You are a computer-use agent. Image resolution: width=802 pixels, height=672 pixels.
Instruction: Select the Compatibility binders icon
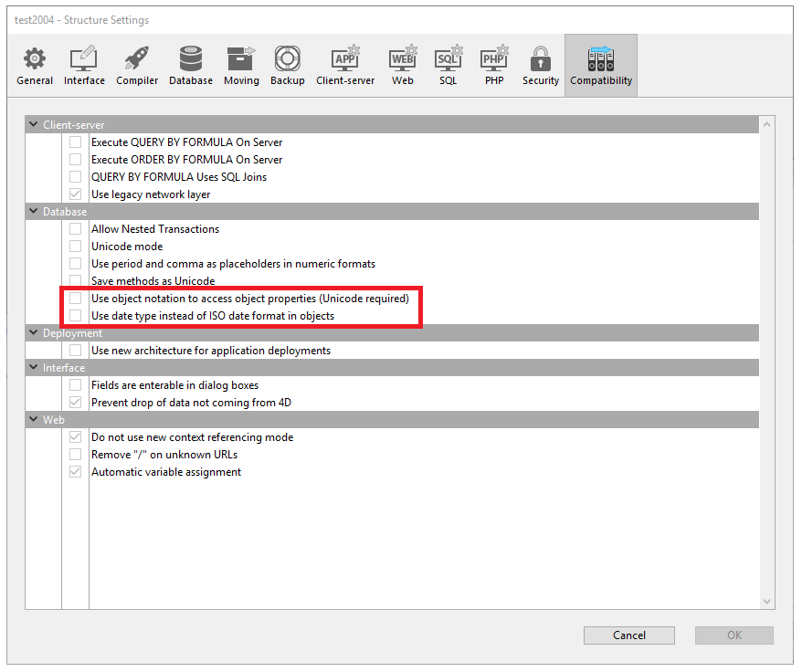600,58
